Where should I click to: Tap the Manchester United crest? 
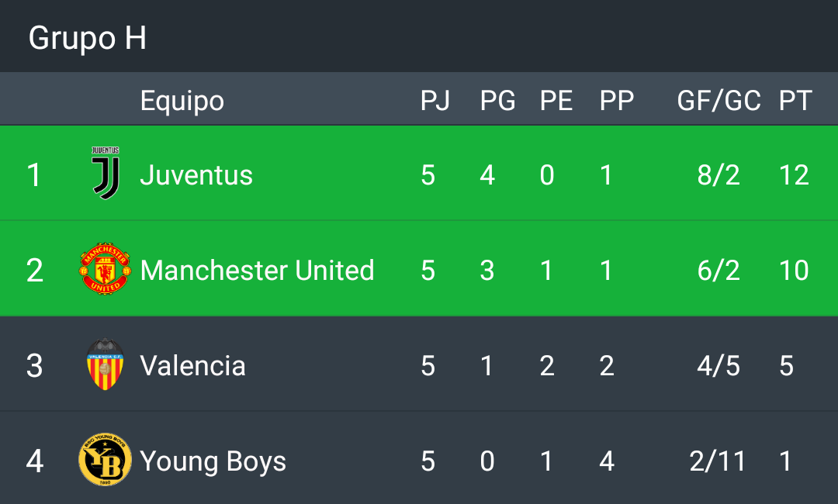105,269
